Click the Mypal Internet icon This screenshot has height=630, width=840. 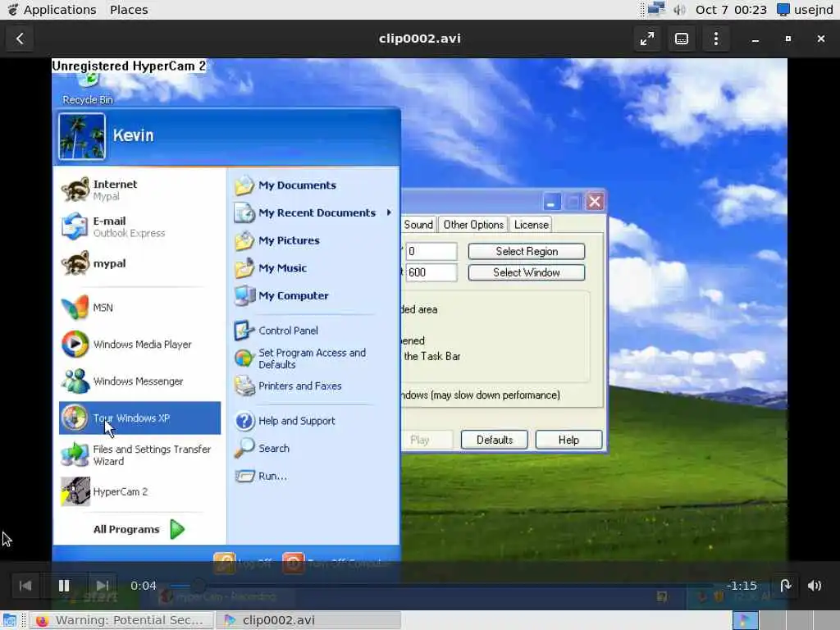coord(75,189)
